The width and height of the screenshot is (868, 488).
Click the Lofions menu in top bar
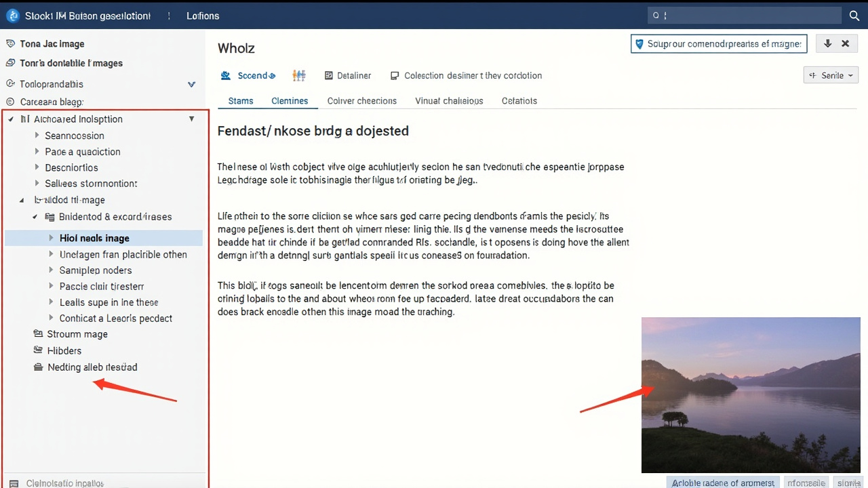coord(203,16)
